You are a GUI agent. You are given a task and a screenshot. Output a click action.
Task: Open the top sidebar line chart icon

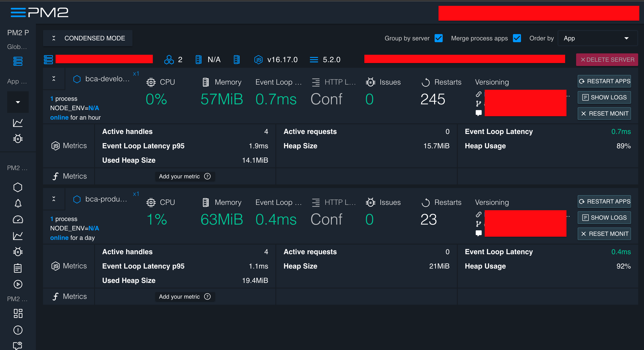[x=18, y=123]
